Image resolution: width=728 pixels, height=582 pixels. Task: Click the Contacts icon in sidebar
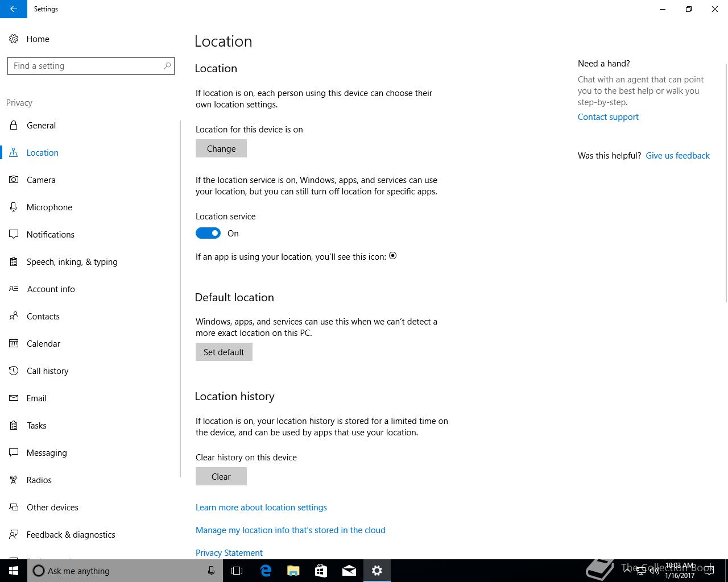point(14,317)
